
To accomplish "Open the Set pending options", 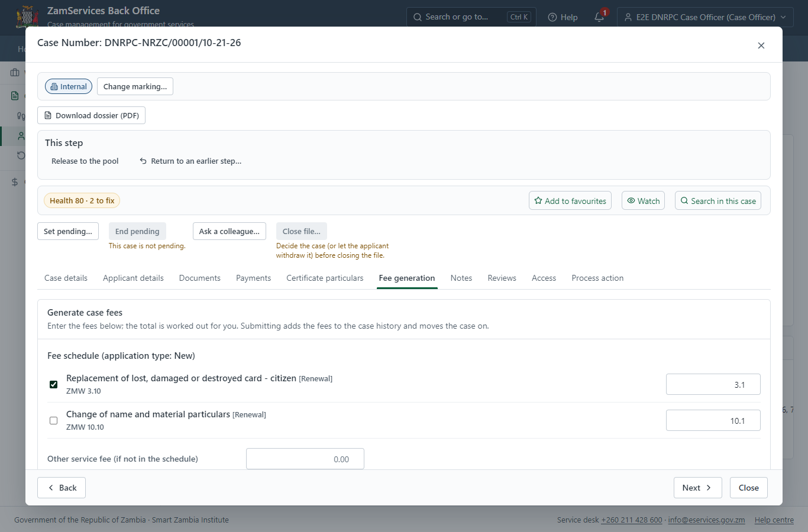I will click(68, 231).
